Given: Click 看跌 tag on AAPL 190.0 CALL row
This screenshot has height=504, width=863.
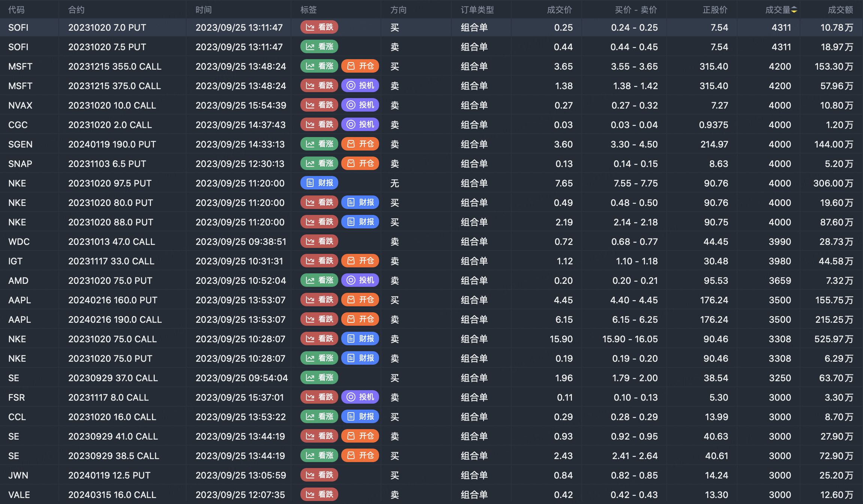Looking at the screenshot, I should click(320, 319).
